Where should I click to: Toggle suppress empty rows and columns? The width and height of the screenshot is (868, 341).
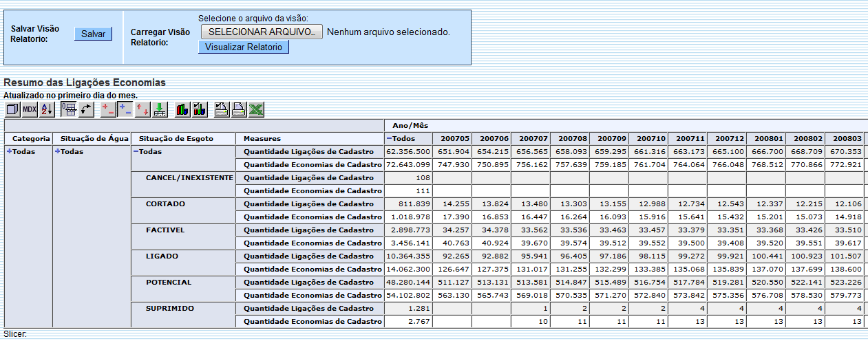69,109
